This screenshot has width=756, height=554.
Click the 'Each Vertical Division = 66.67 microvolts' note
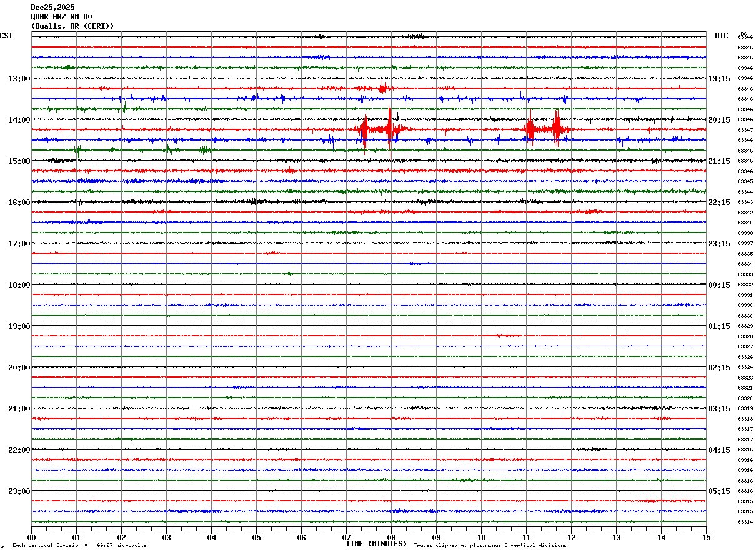coord(79,545)
